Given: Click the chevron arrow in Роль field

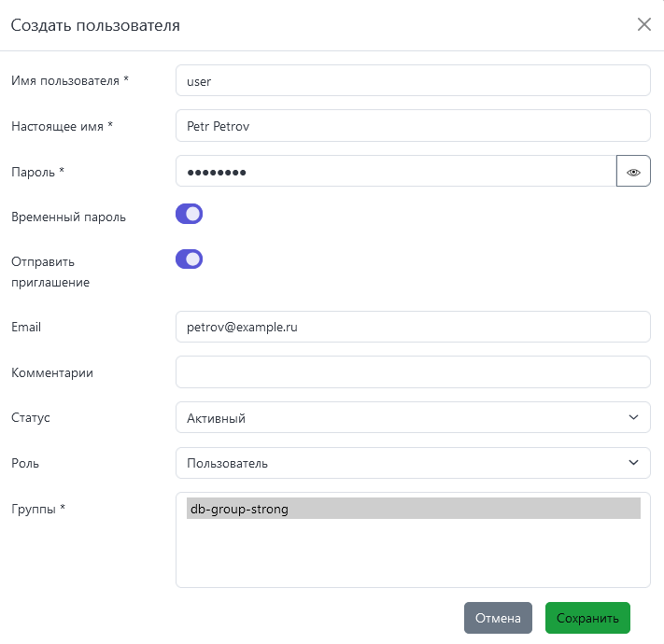Looking at the screenshot, I should tap(633, 463).
